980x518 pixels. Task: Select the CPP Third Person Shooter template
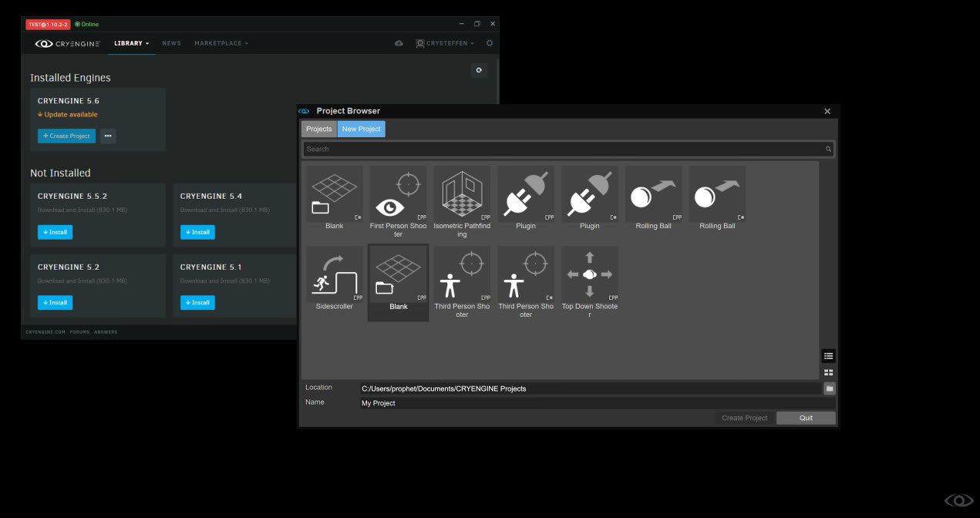462,282
